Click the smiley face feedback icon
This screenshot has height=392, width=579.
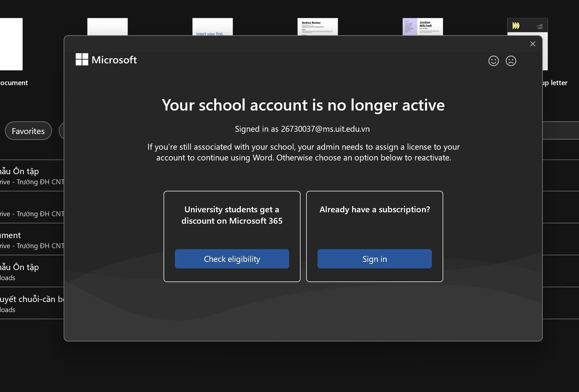[493, 61]
